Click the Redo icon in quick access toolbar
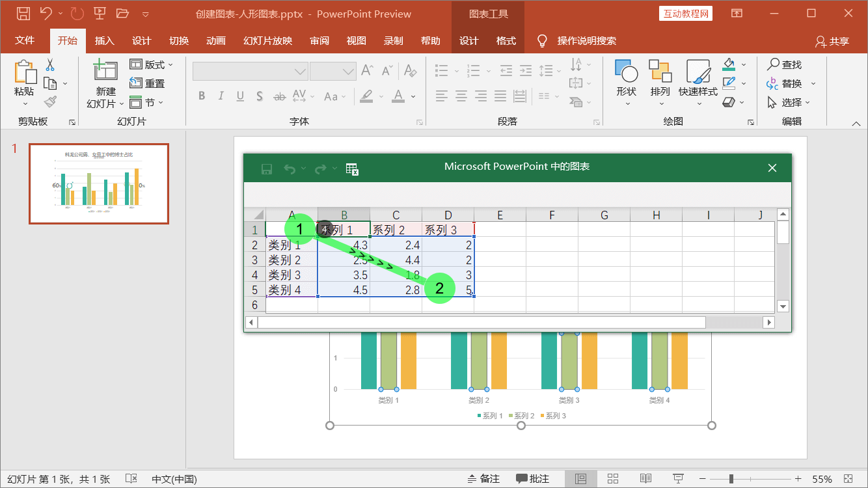This screenshot has width=868, height=488. 77,13
